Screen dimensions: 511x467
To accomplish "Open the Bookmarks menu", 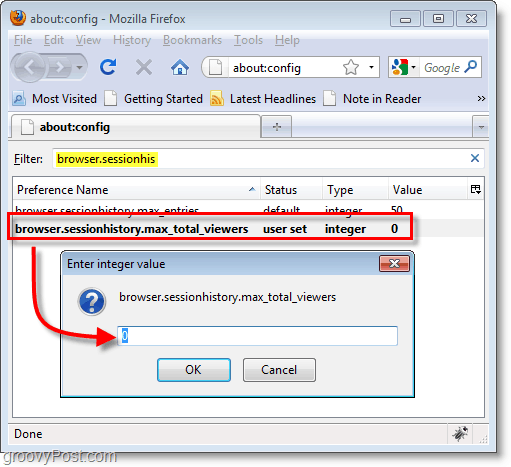I will (192, 40).
